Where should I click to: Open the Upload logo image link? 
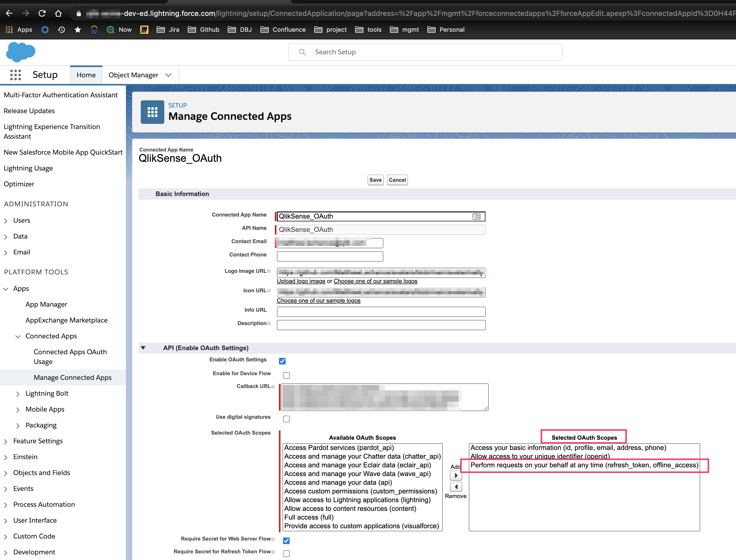pos(300,281)
